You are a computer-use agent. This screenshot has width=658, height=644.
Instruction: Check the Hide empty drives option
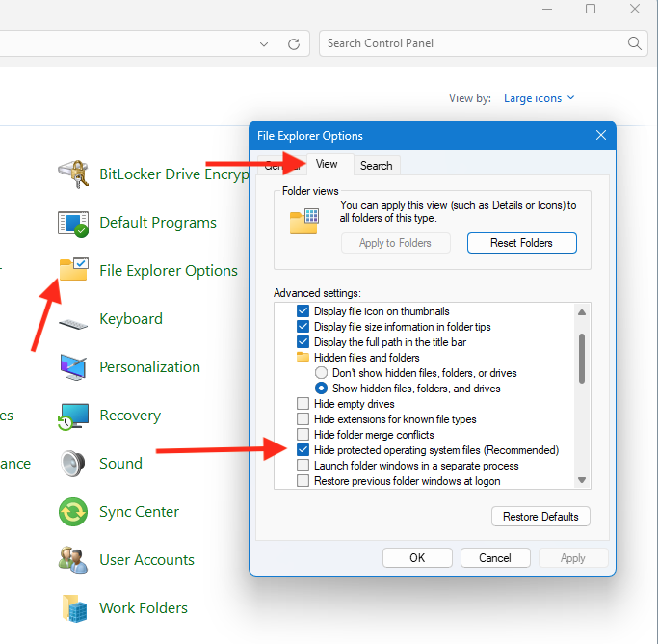tap(303, 404)
